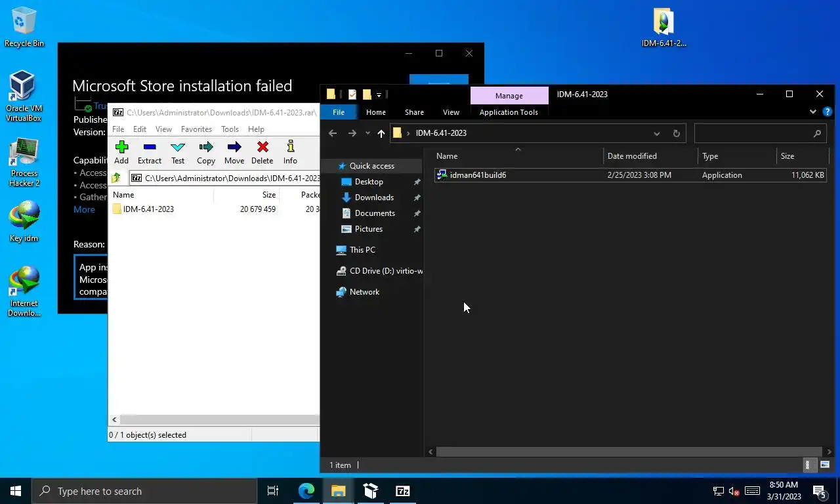Click More link in Microsoft Store dialog
The image size is (840, 504).
click(x=84, y=209)
